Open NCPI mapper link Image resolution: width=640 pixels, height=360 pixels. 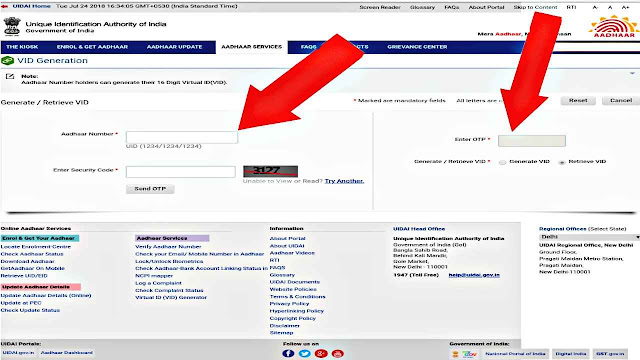(154, 276)
